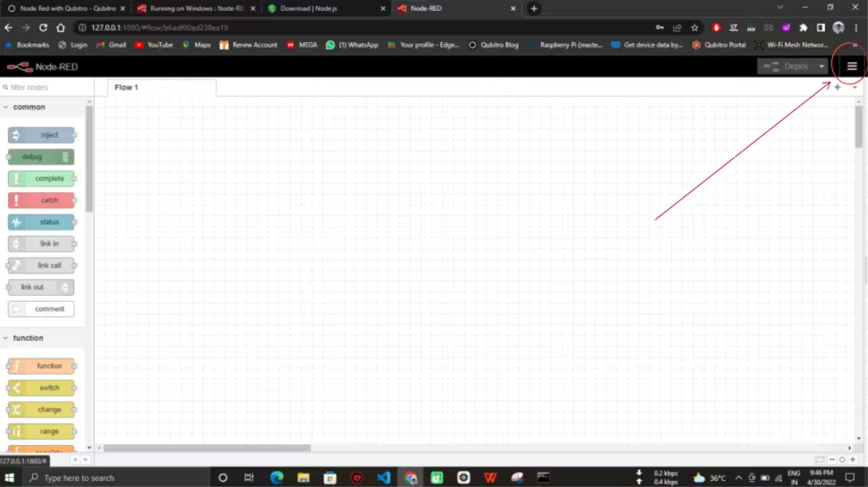Reset workspace zoom
Image resolution: width=868 pixels, height=487 pixels.
coord(842,460)
